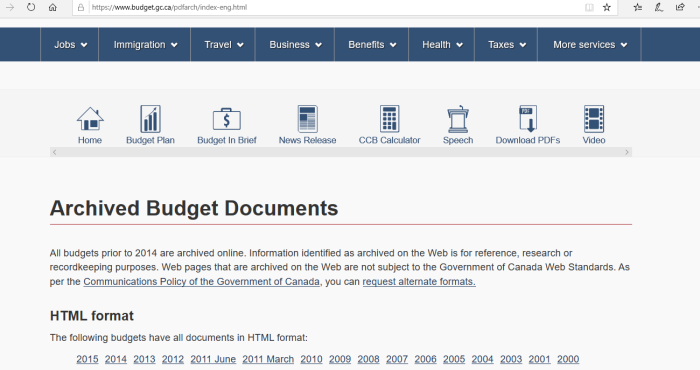Expand the Health menu
Viewport: 700px width, 370px height.
click(442, 45)
